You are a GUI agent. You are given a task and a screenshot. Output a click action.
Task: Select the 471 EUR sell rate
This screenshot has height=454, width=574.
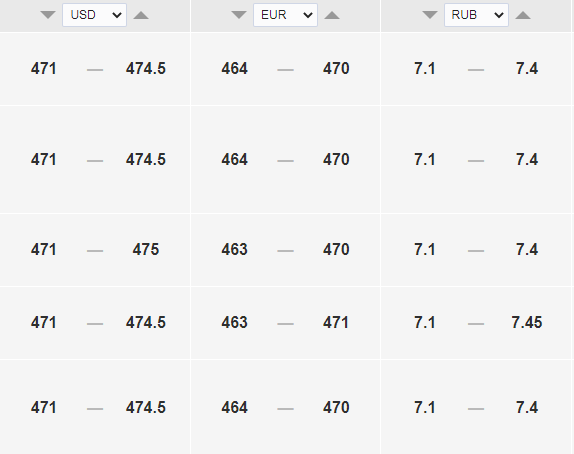336,323
